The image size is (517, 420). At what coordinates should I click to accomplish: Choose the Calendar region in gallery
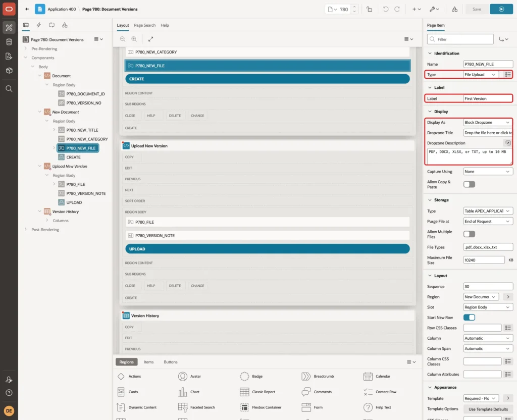377,376
